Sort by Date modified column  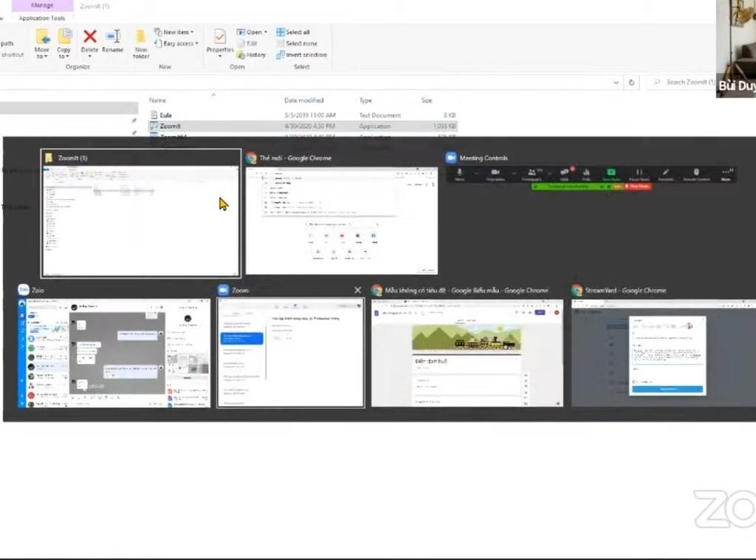pos(303,100)
